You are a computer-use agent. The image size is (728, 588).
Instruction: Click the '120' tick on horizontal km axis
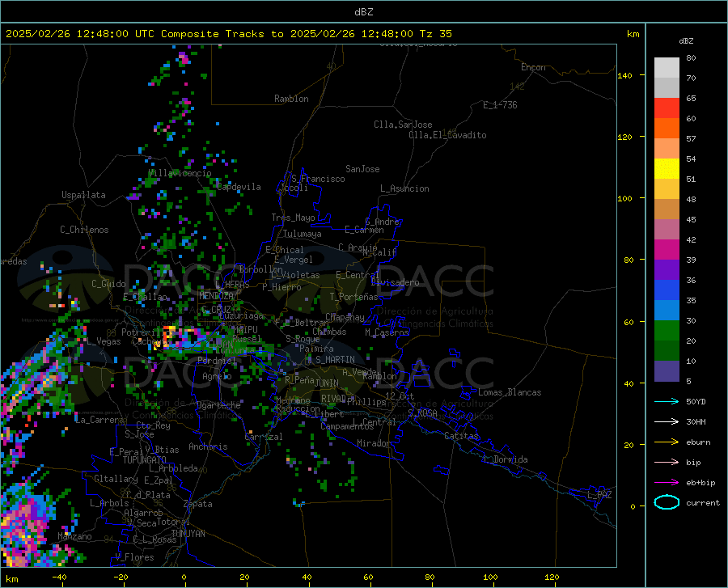click(x=552, y=577)
